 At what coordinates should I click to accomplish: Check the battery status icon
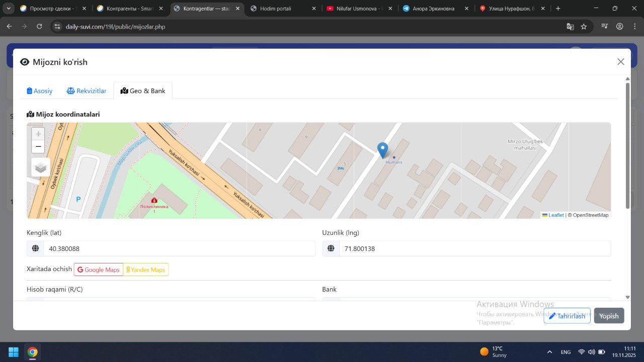point(601,352)
